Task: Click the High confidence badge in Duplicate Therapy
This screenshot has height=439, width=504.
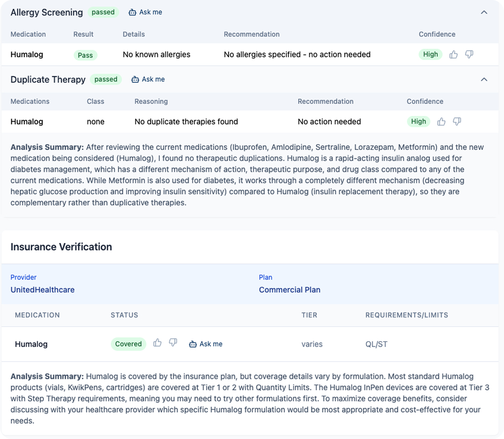Action: pyautogui.click(x=418, y=122)
